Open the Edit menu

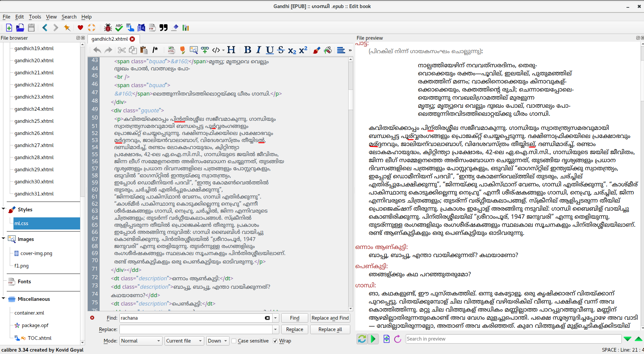tap(20, 17)
